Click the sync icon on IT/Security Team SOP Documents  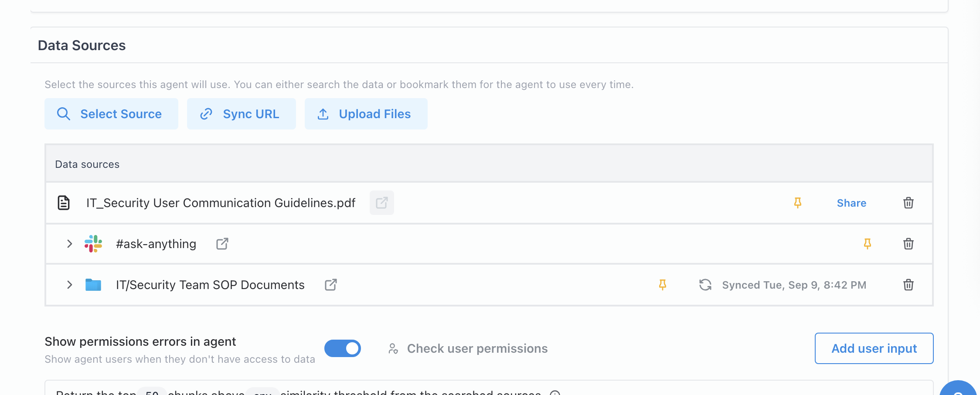click(x=705, y=285)
